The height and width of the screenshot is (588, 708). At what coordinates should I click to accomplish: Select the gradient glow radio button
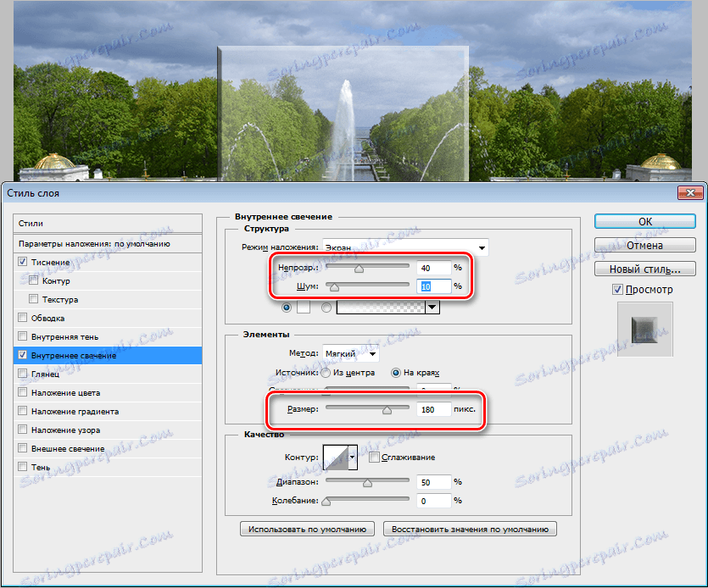point(326,308)
